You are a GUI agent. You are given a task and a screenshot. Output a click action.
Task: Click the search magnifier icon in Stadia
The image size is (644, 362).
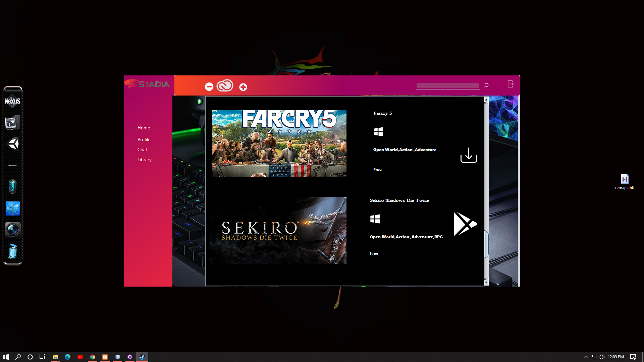[x=486, y=85]
